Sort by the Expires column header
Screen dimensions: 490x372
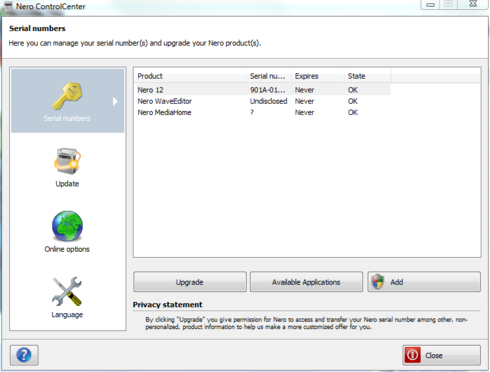coord(318,76)
